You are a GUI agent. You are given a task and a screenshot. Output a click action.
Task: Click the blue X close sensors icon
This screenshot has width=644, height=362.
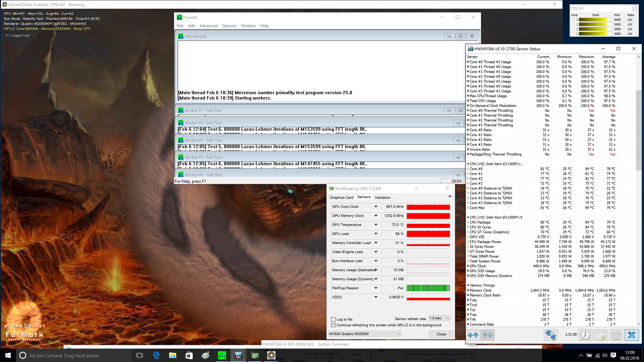pos(632,335)
